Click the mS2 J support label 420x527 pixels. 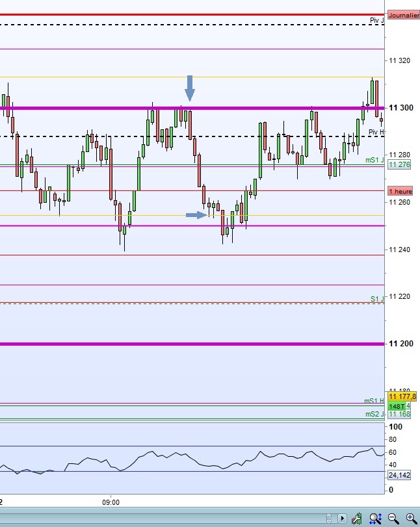pyautogui.click(x=374, y=414)
